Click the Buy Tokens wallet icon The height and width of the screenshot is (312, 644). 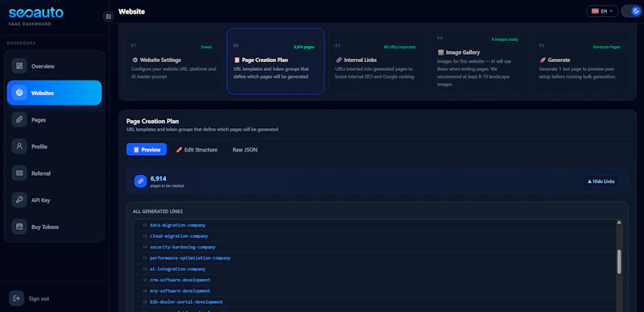[x=19, y=227]
